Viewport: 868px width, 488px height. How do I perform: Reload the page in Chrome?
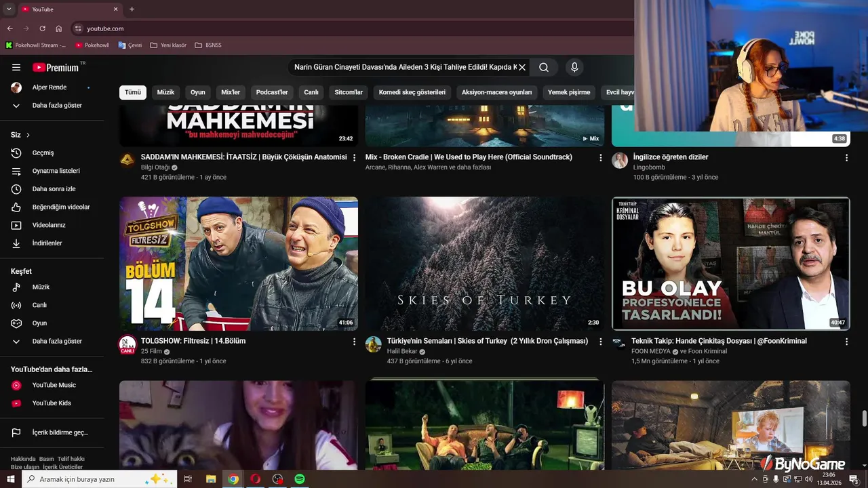click(42, 28)
